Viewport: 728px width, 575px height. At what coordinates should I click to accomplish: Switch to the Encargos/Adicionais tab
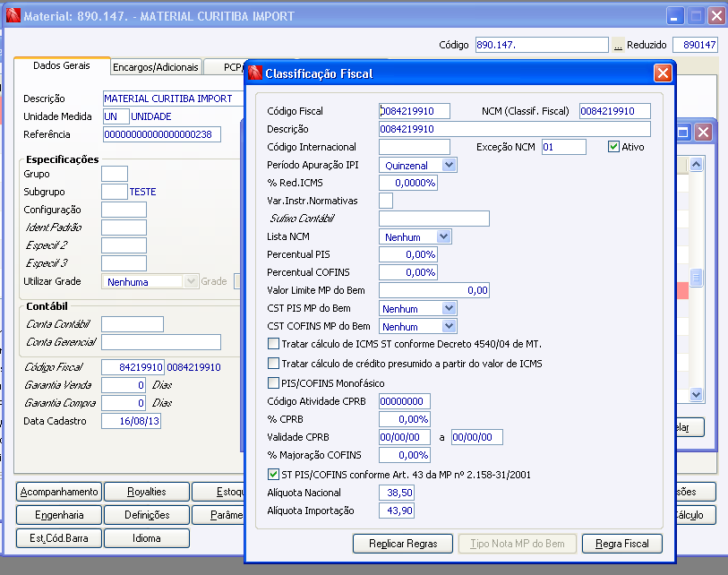click(x=154, y=66)
